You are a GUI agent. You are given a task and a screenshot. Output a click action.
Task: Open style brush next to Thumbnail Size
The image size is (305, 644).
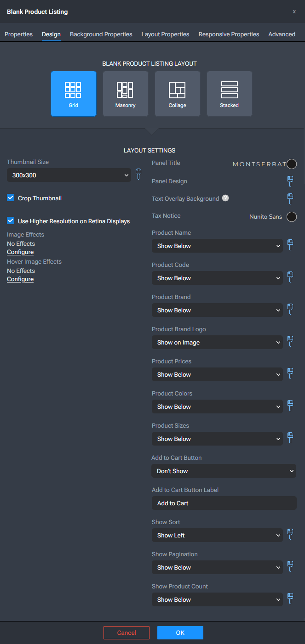(138, 174)
